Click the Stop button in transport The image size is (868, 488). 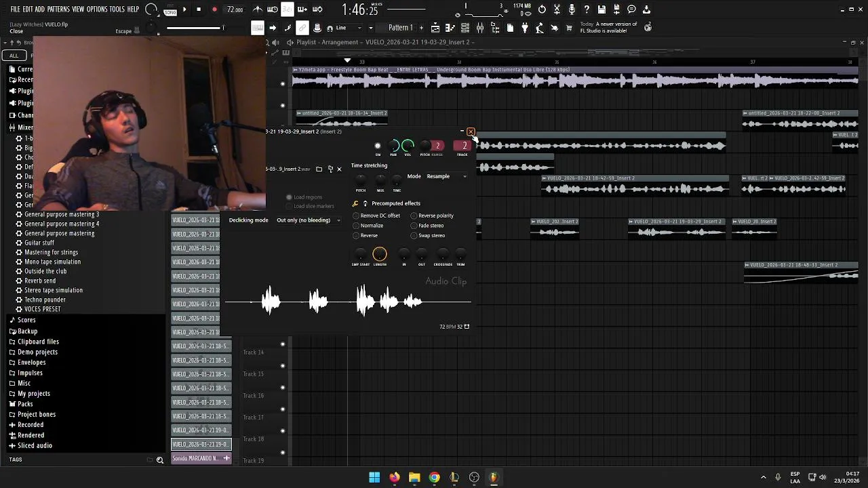pos(199,9)
